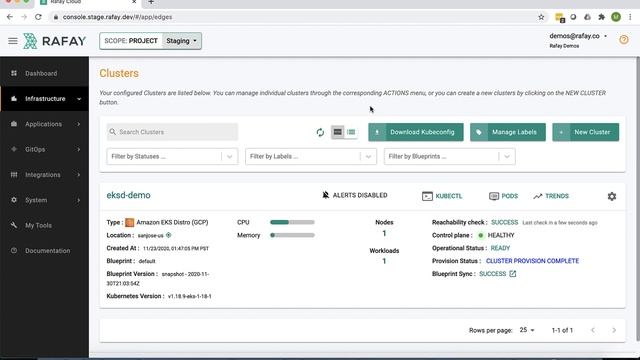Click Blueprint Sync SUCCESS link
This screenshot has height=360, width=640.
coord(492,274)
